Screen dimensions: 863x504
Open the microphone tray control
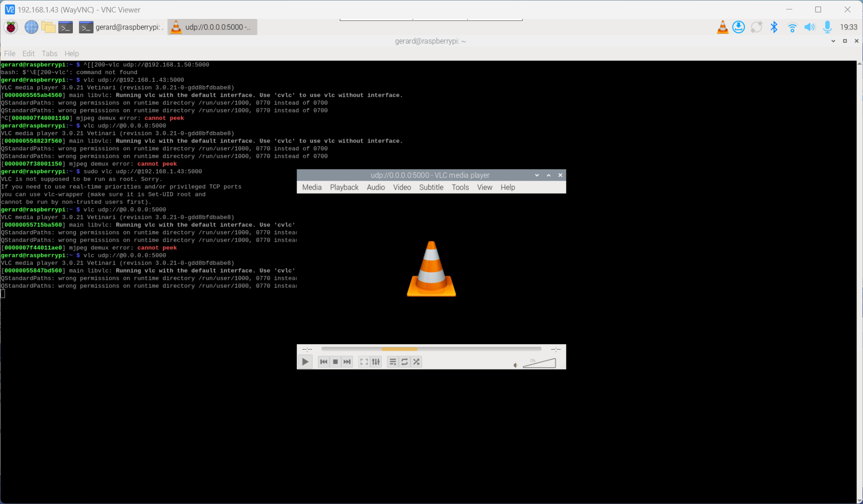(827, 27)
